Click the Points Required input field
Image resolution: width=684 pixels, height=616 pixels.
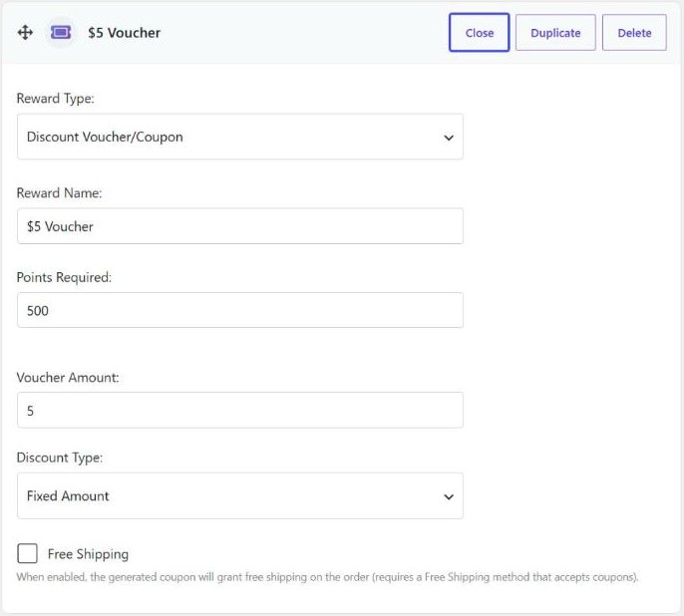tap(240, 310)
